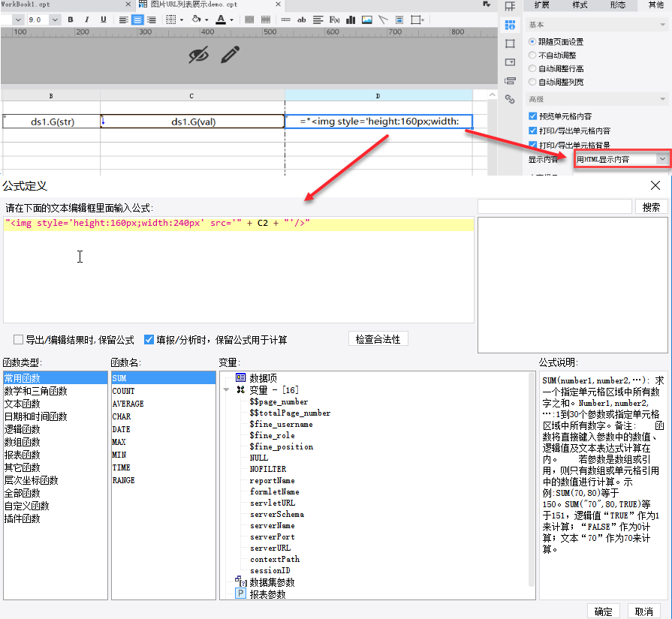Insert a formula with the F(x) icon
The width and height of the screenshot is (672, 619).
(x=334, y=20)
